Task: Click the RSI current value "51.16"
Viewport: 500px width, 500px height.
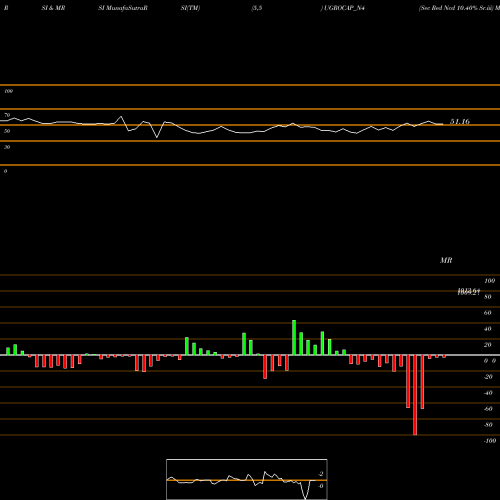Action: pyautogui.click(x=460, y=122)
